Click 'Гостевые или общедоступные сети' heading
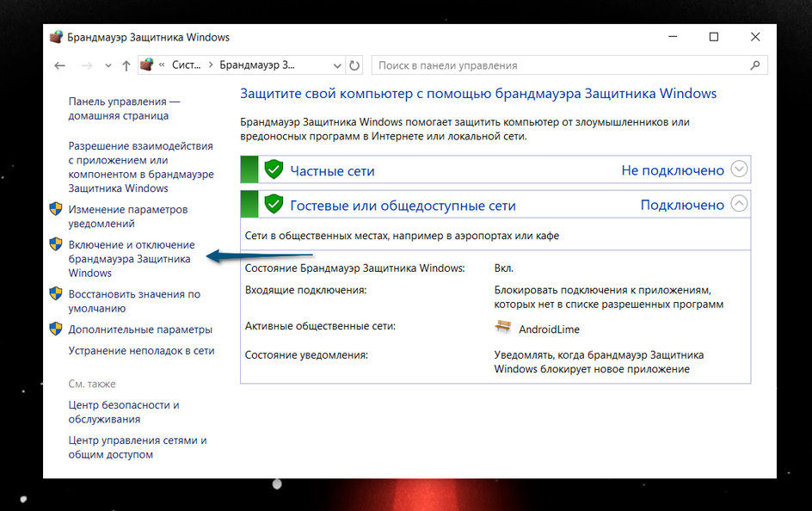The height and width of the screenshot is (511, 812). tap(403, 206)
